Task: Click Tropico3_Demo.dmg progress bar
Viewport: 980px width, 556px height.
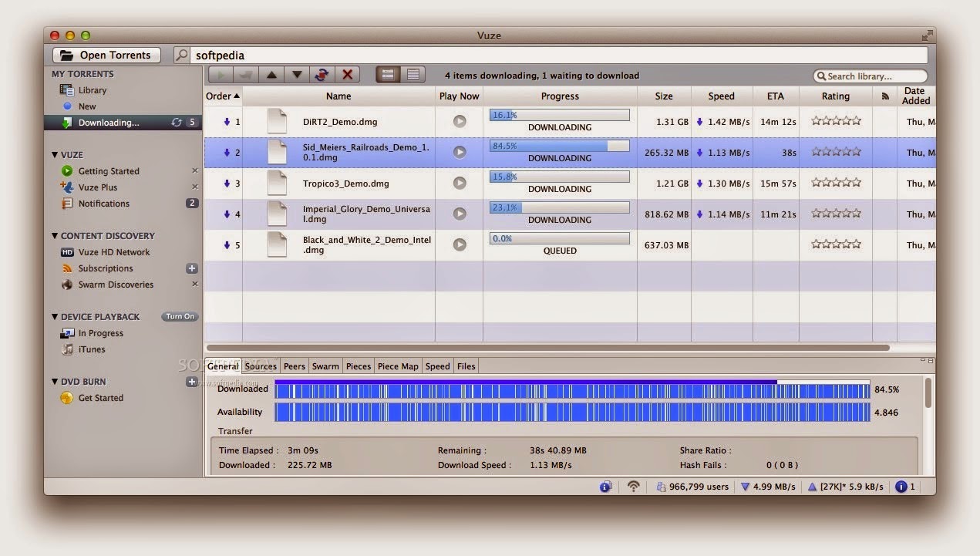Action: pyautogui.click(x=560, y=177)
